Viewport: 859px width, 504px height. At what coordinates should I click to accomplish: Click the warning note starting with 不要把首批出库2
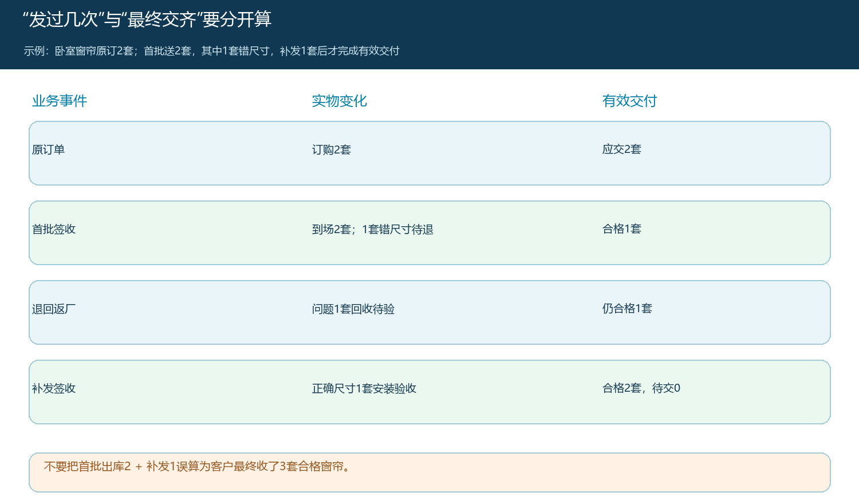coord(199,466)
